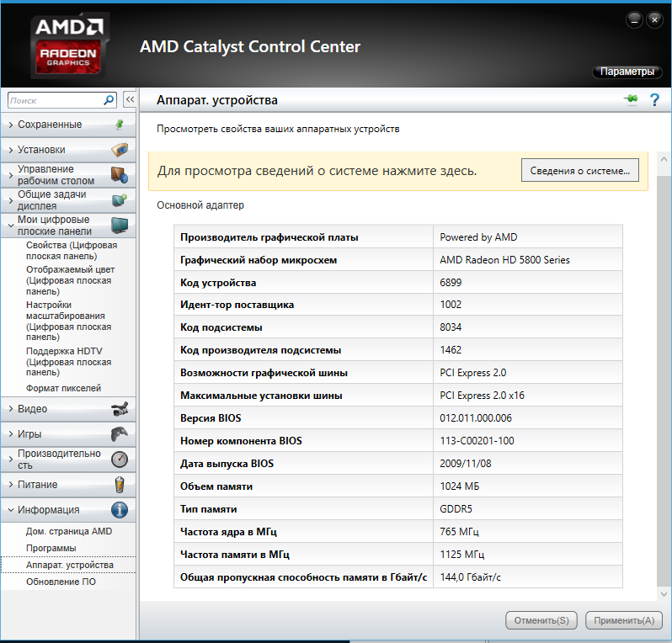Click the core clock value 765 МГц
This screenshot has height=643, width=672.
click(x=459, y=532)
